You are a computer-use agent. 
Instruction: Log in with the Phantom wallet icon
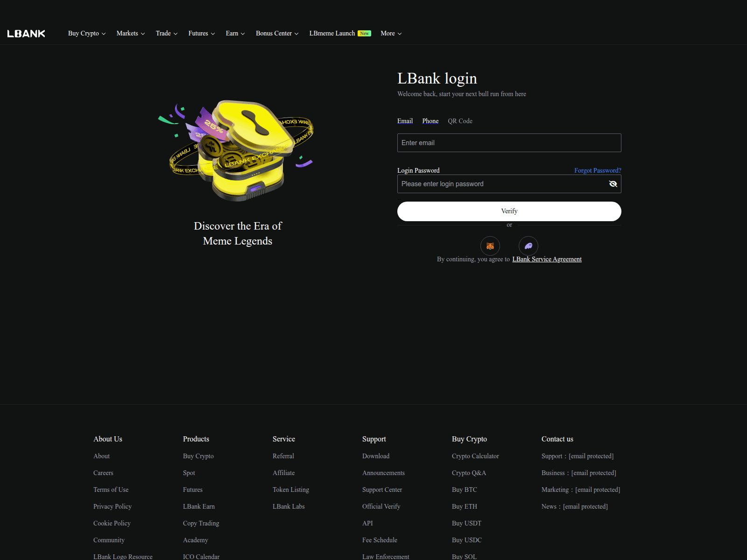point(529,246)
